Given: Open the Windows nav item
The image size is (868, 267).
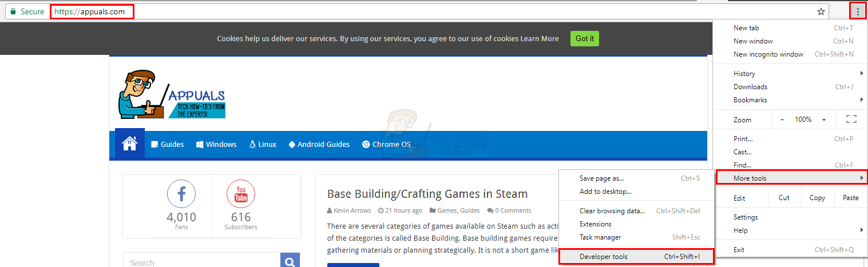Looking at the screenshot, I should point(216,144).
